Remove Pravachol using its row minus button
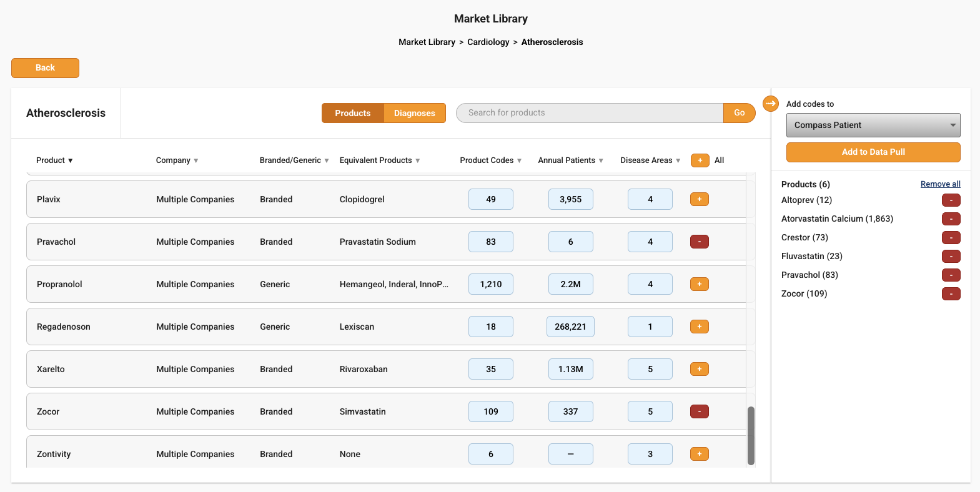The height and width of the screenshot is (492, 980). [700, 242]
